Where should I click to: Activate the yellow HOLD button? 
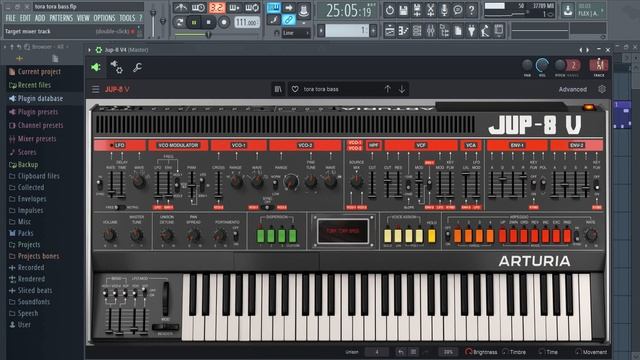[431, 236]
